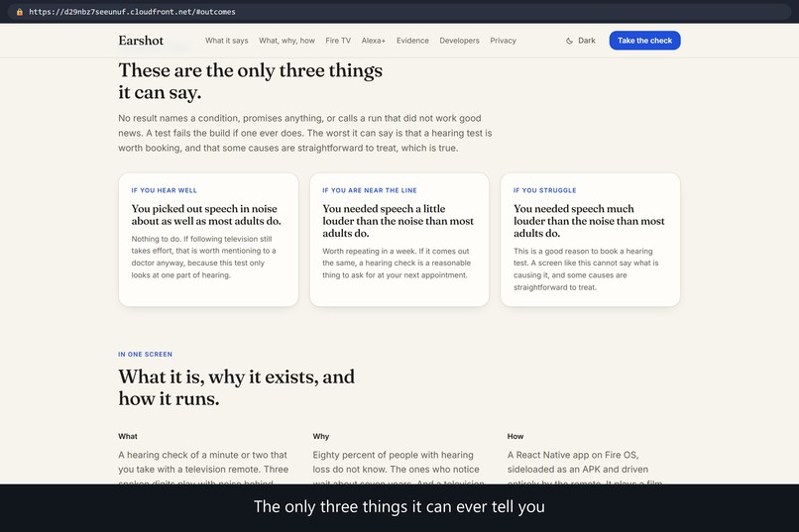Open the Earshot home logo
799x532 pixels.
pos(141,41)
